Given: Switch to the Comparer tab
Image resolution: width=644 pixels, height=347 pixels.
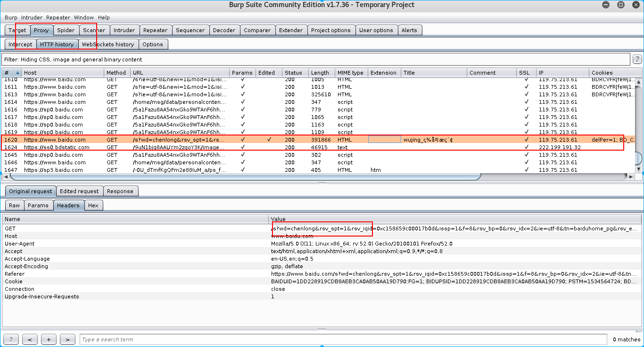Looking at the screenshot, I should click(x=257, y=30).
